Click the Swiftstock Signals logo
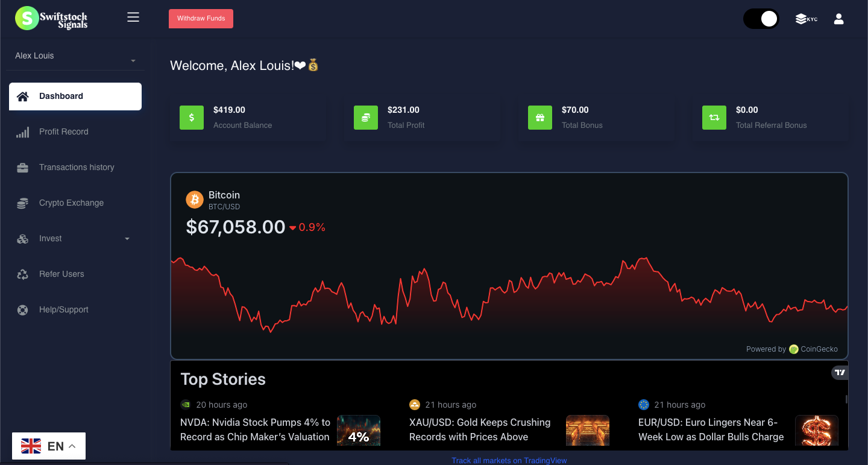Image resolution: width=868 pixels, height=465 pixels. pos(52,18)
